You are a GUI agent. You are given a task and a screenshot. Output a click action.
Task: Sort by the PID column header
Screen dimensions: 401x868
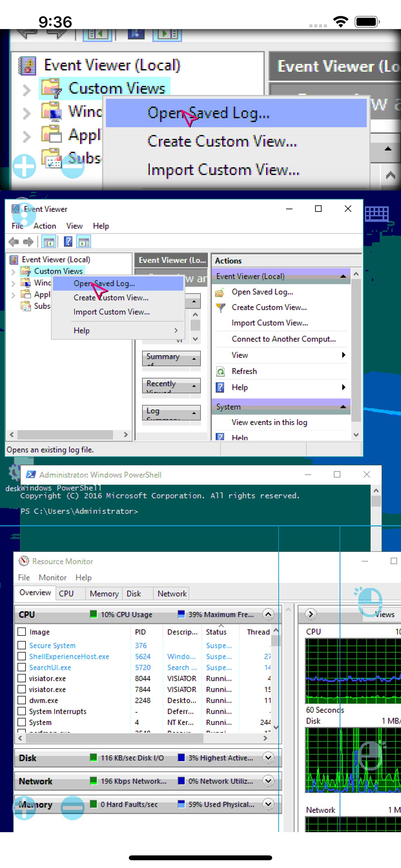[x=140, y=632]
